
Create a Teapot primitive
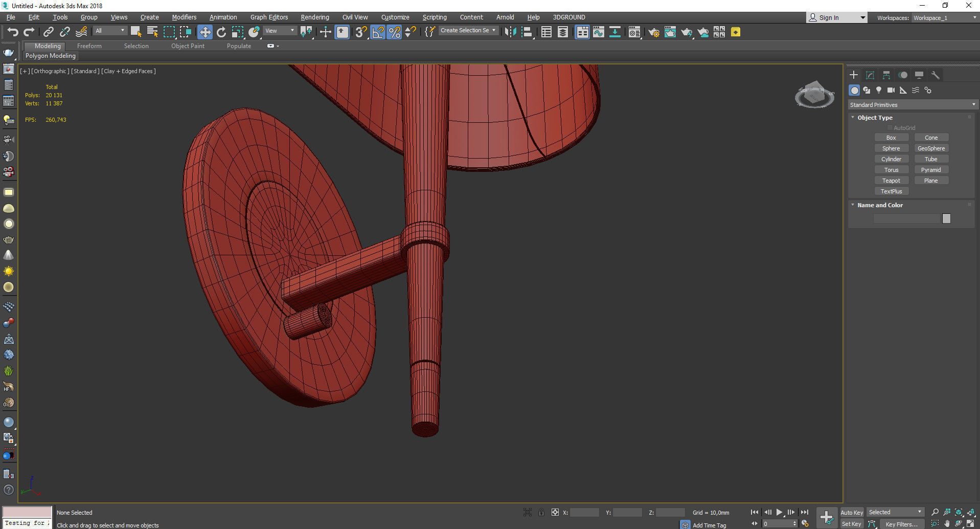click(891, 181)
